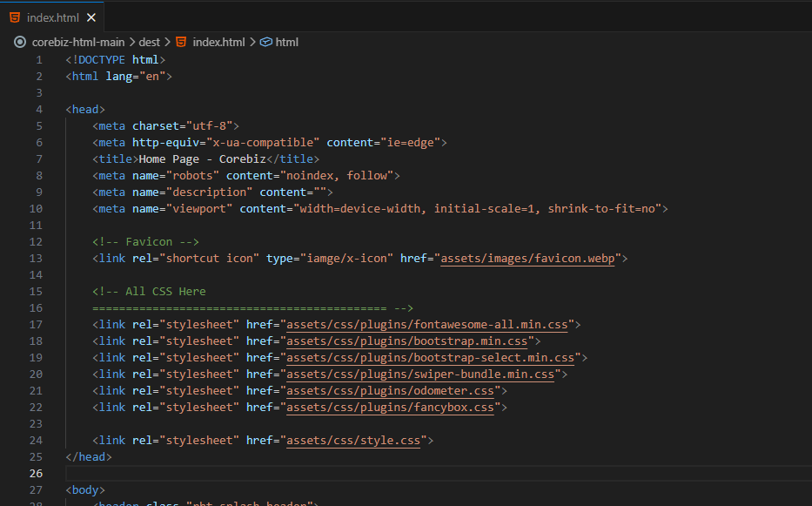
Task: Click the "shortcut icon" rel value
Action: point(209,258)
